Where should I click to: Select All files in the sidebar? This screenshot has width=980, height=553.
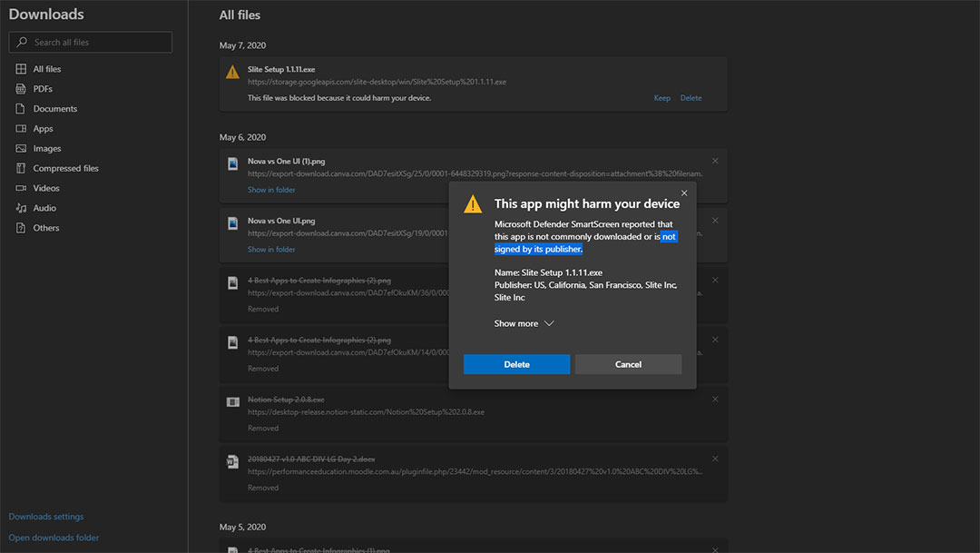47,69
